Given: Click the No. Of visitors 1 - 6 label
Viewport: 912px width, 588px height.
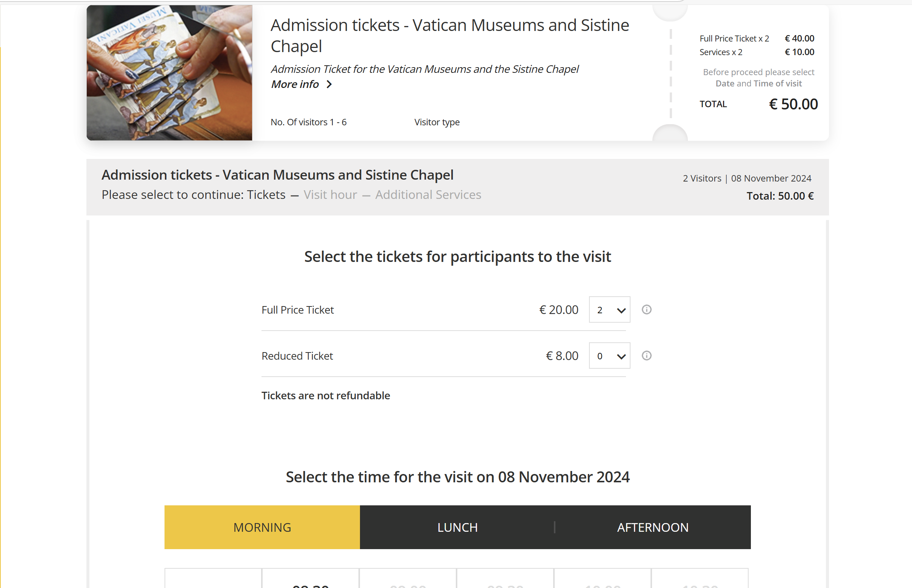Looking at the screenshot, I should [308, 122].
